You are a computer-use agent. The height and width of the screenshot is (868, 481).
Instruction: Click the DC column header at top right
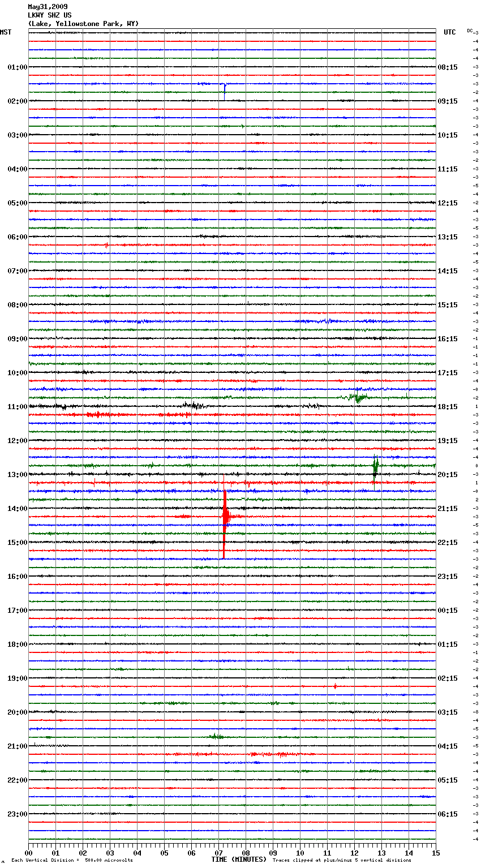[470, 31]
